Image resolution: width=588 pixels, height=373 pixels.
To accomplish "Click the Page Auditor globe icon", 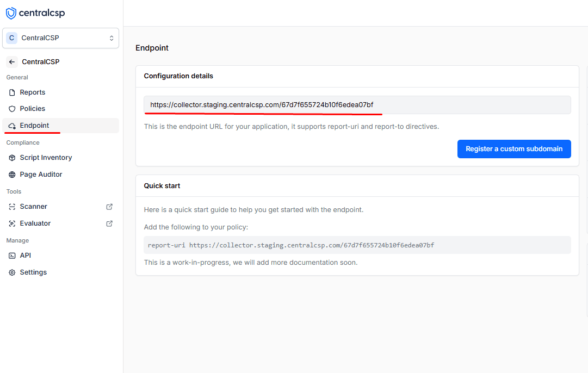I will tap(12, 175).
